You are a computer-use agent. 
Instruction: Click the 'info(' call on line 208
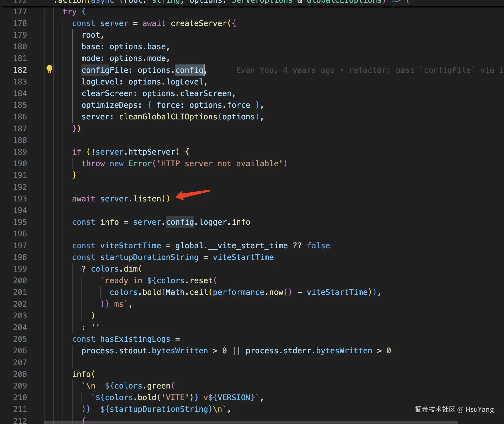(84, 374)
